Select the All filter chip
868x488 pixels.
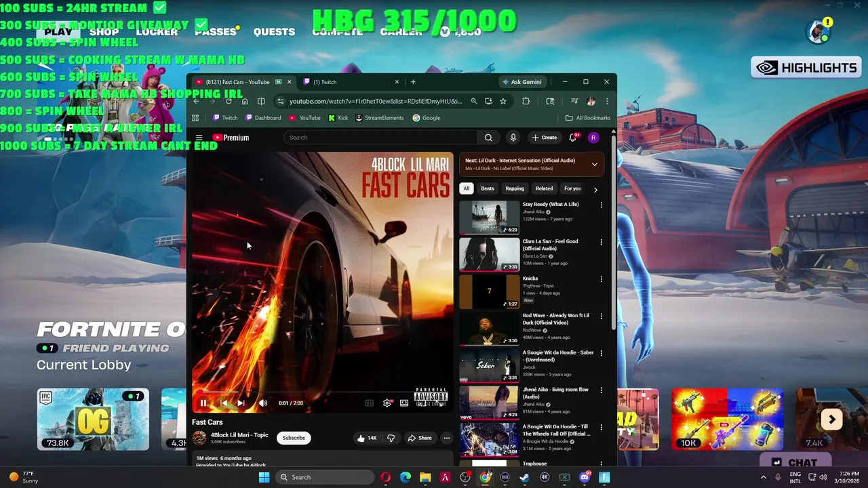pyautogui.click(x=466, y=188)
